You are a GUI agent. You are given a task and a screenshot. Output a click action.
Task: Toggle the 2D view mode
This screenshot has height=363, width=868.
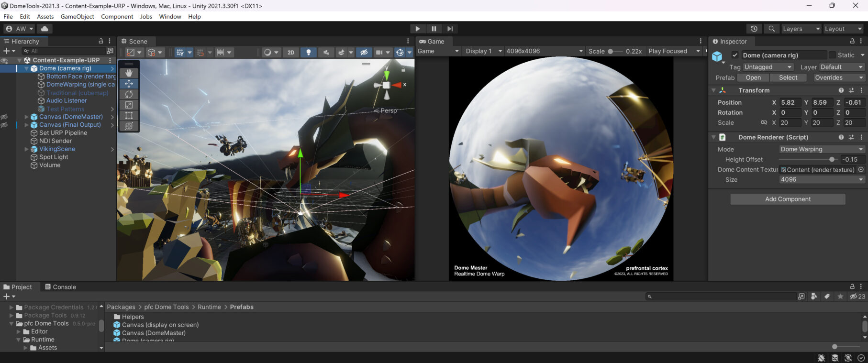coord(290,52)
